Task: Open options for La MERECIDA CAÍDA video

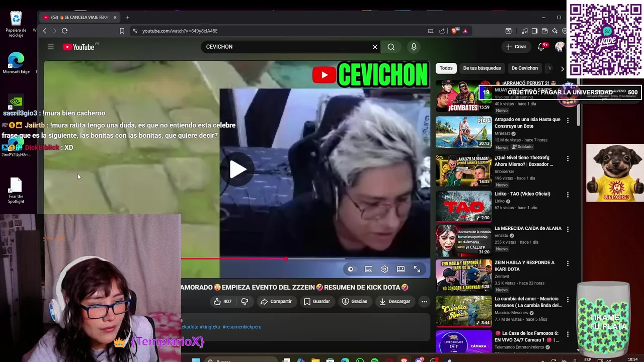Action: [x=568, y=229]
